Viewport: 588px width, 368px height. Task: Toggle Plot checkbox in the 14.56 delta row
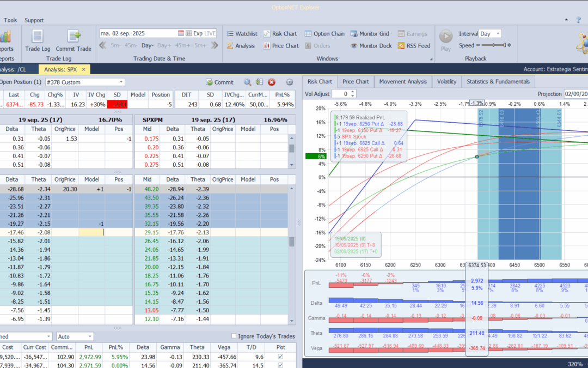[280, 365]
